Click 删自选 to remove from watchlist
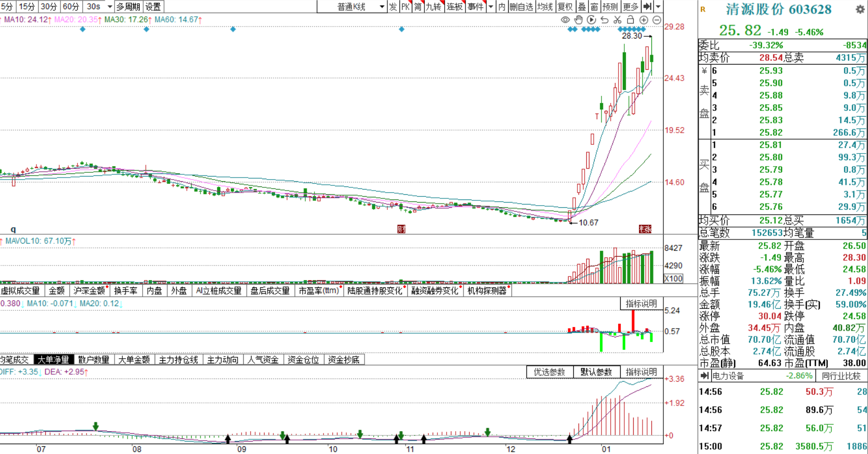 pos(522,6)
